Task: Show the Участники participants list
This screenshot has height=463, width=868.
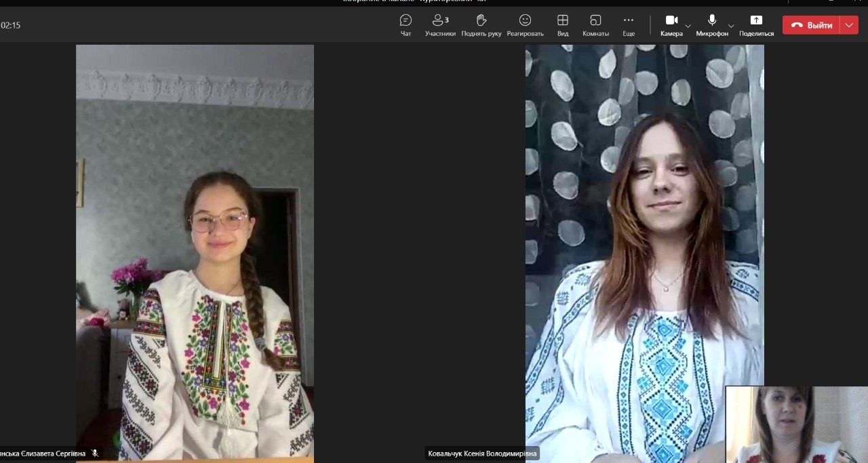Action: (440, 24)
